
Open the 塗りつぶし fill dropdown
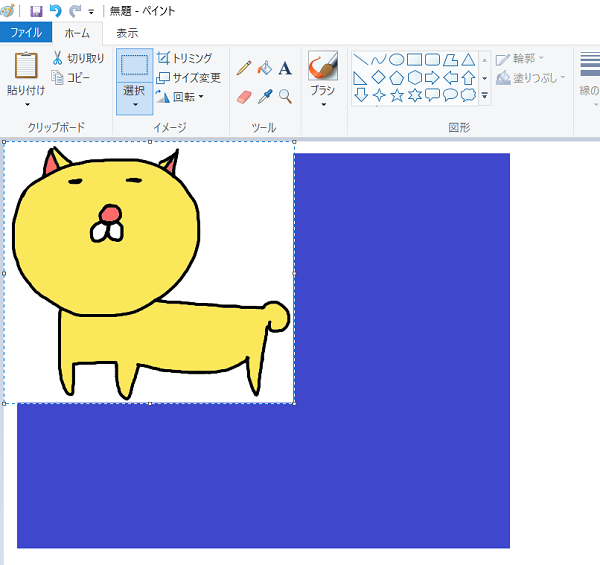[530, 78]
